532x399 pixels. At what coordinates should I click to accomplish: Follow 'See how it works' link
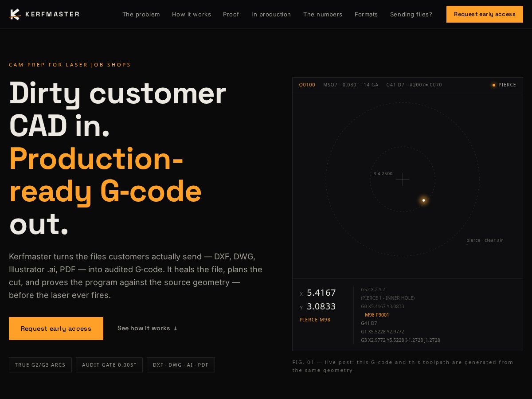point(147,329)
